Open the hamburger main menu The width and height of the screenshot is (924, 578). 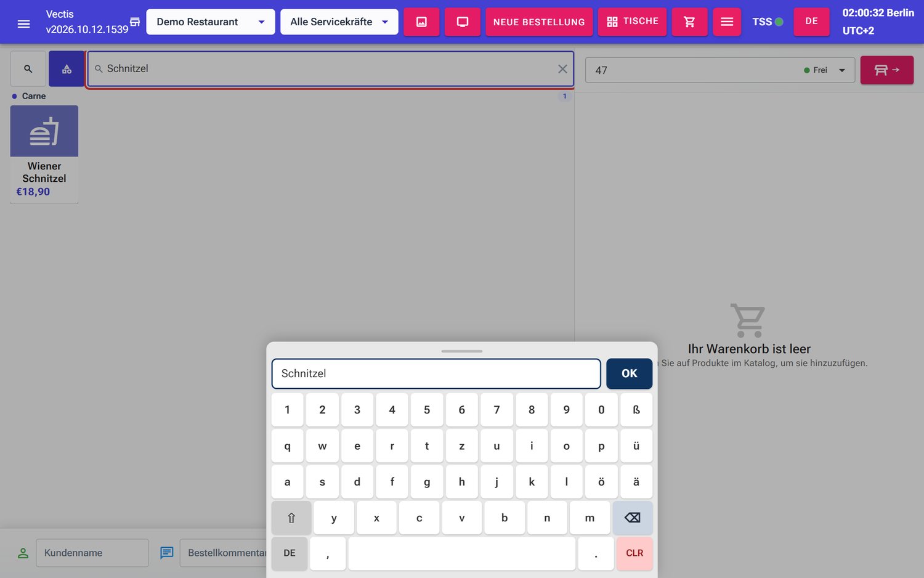(x=23, y=23)
